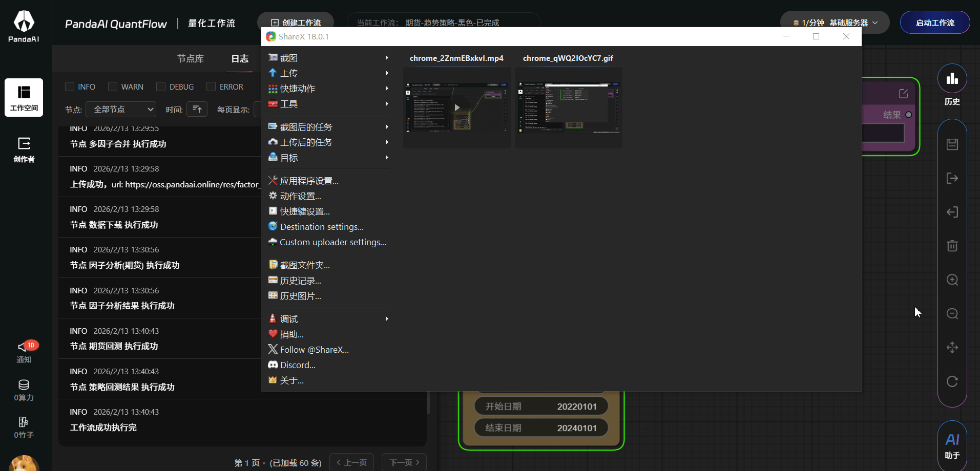Go to 下一页 in the log pagination

[x=404, y=462]
